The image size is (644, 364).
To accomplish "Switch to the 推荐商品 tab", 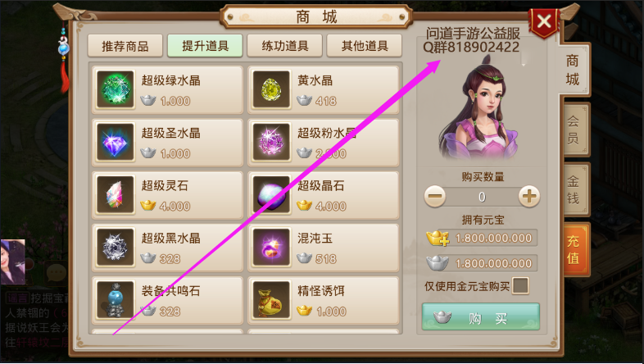I will 125,46.
